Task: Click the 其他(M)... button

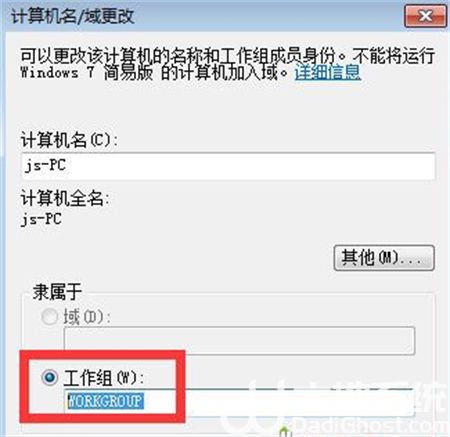Action: [384, 258]
